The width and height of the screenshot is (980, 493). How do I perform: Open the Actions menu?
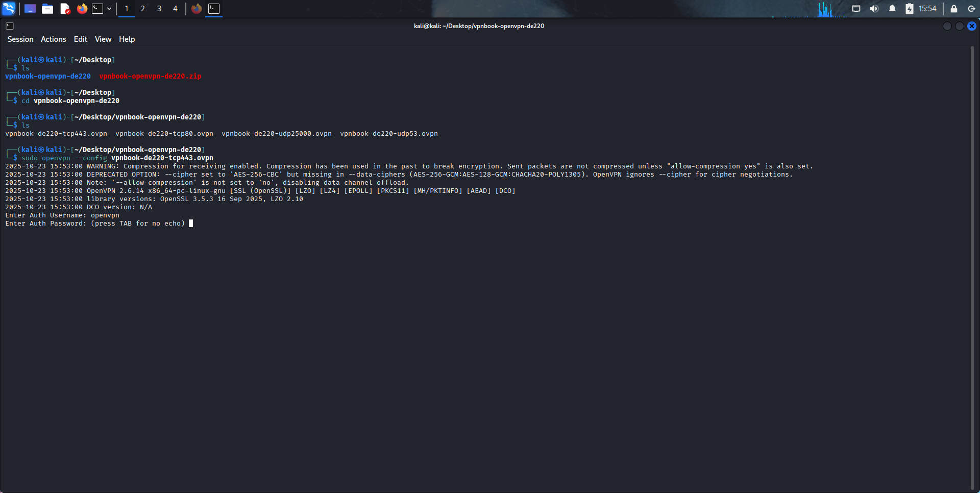point(54,39)
